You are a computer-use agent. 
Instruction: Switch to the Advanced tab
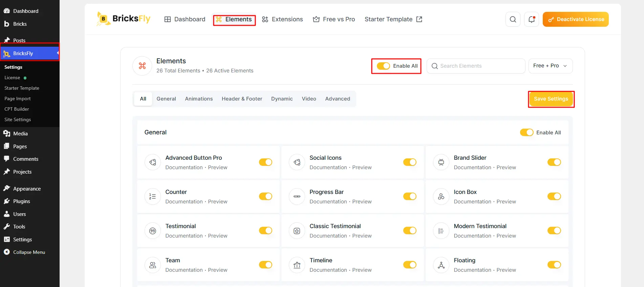[x=338, y=99]
